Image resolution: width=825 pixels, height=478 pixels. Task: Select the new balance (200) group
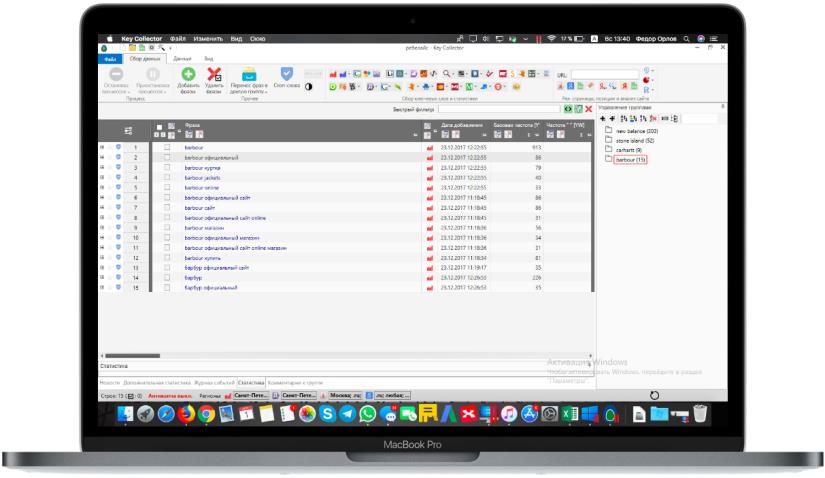coord(637,131)
